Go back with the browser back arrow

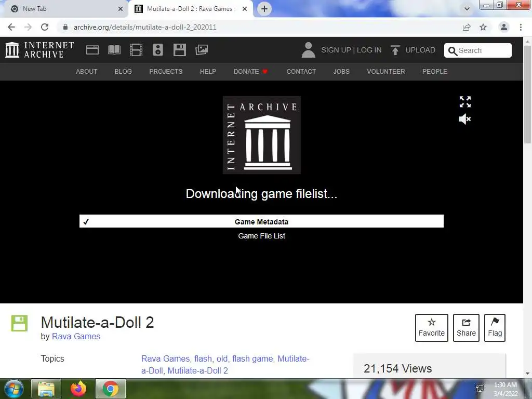[x=11, y=27]
